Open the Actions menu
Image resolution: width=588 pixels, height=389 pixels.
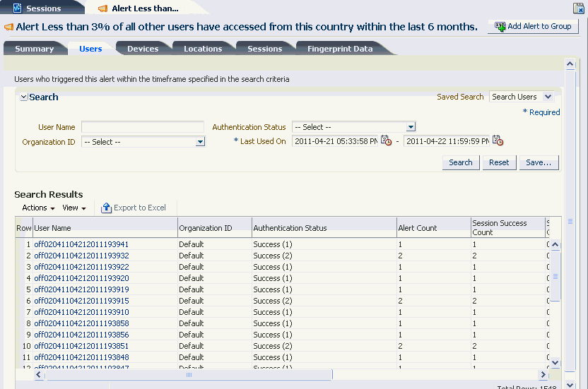tap(38, 208)
